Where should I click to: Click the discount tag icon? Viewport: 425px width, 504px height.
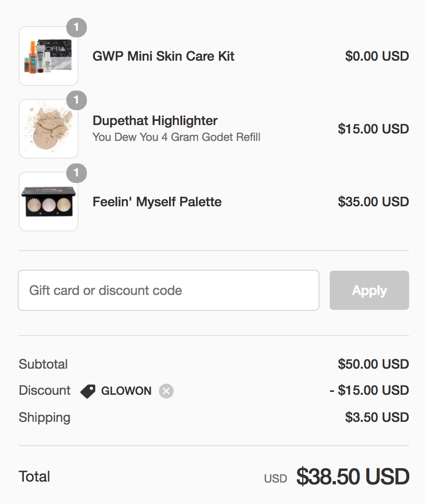point(88,391)
